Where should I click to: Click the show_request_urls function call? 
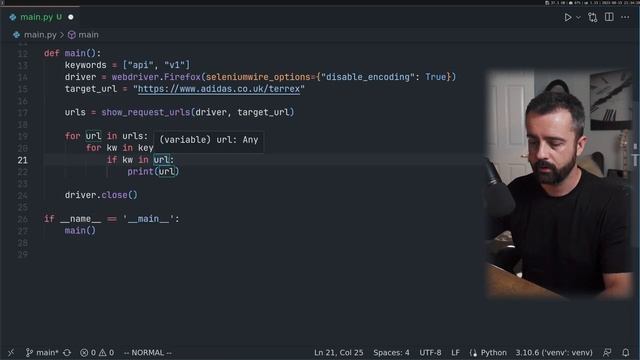[x=145, y=112]
